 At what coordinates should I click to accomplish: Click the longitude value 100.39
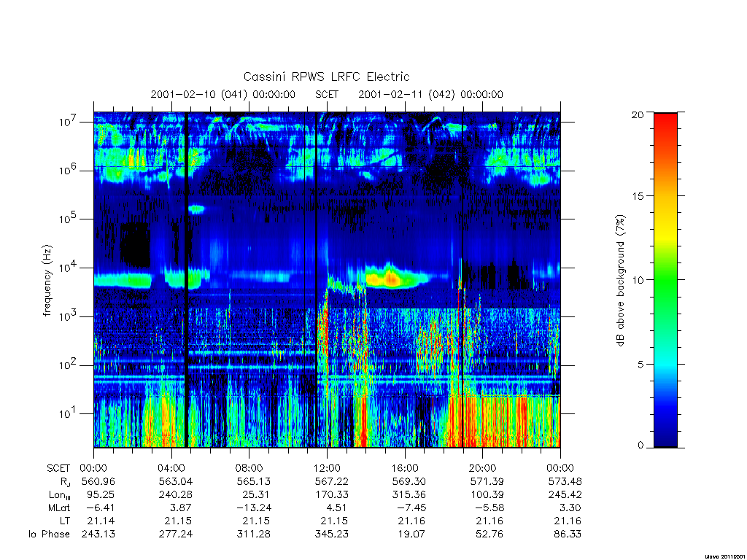(487, 495)
